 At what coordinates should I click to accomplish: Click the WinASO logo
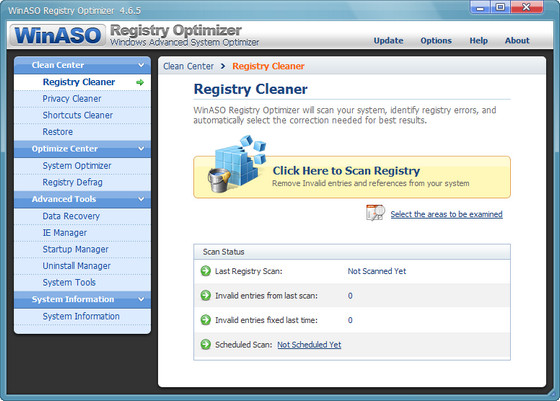(x=58, y=35)
